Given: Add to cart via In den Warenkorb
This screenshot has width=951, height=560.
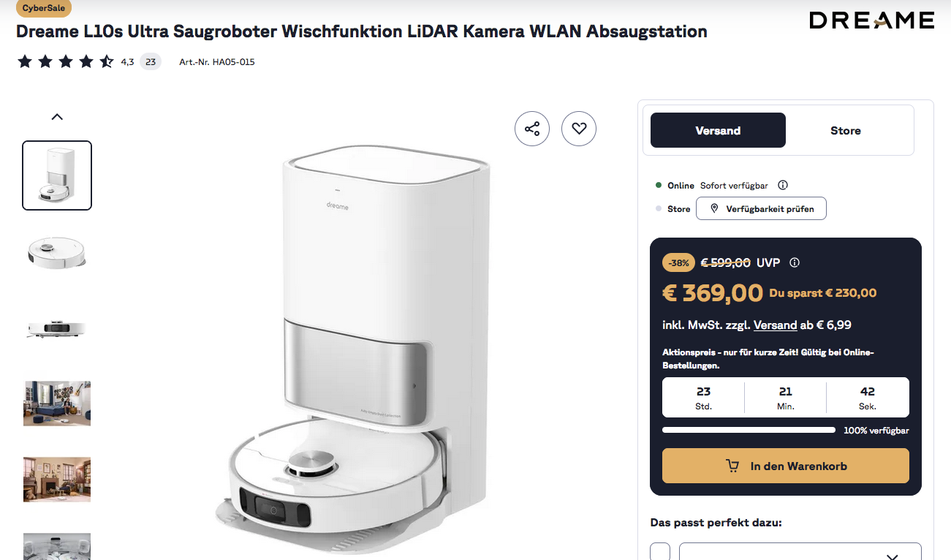Looking at the screenshot, I should pyautogui.click(x=786, y=466).
